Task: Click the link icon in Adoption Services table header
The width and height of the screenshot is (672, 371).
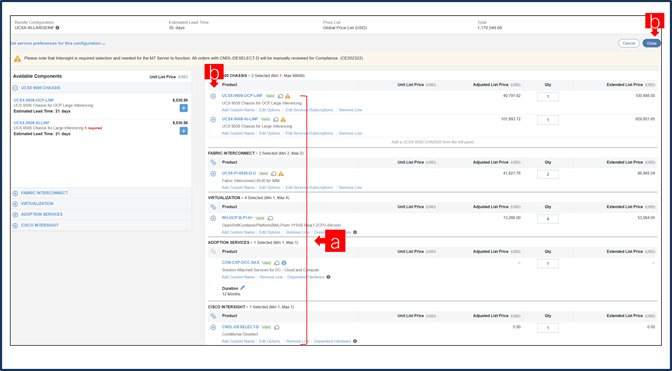Action: (x=213, y=251)
